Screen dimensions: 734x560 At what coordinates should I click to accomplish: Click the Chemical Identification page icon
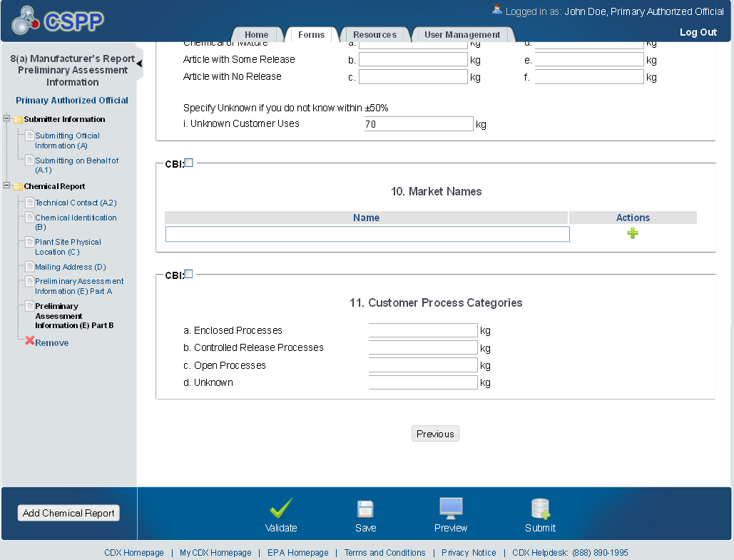click(x=29, y=218)
